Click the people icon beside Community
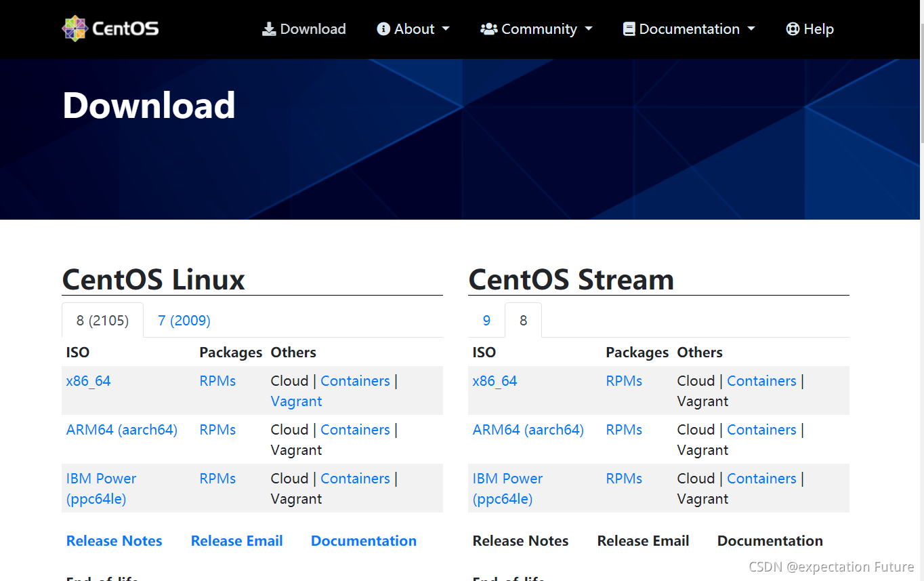 point(488,28)
